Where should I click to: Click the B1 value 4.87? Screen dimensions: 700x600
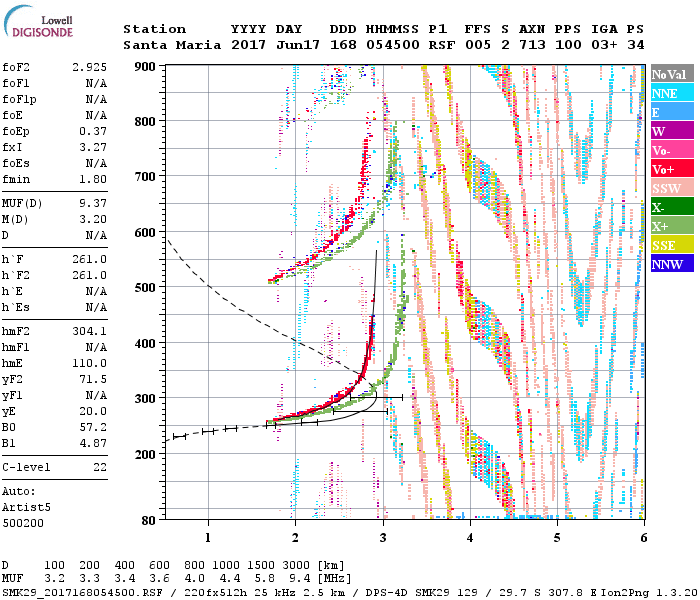coord(93,443)
